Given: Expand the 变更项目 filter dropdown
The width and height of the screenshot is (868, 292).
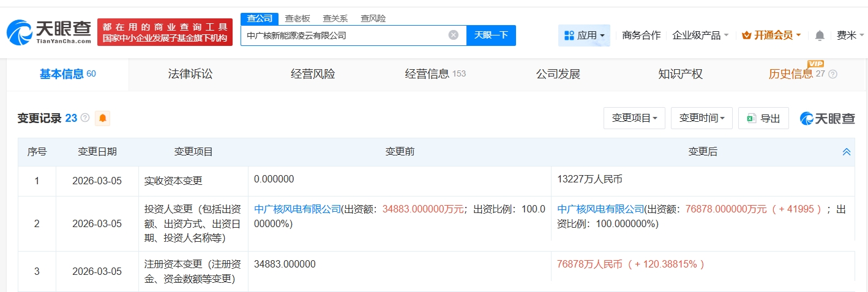Looking at the screenshot, I should (634, 118).
